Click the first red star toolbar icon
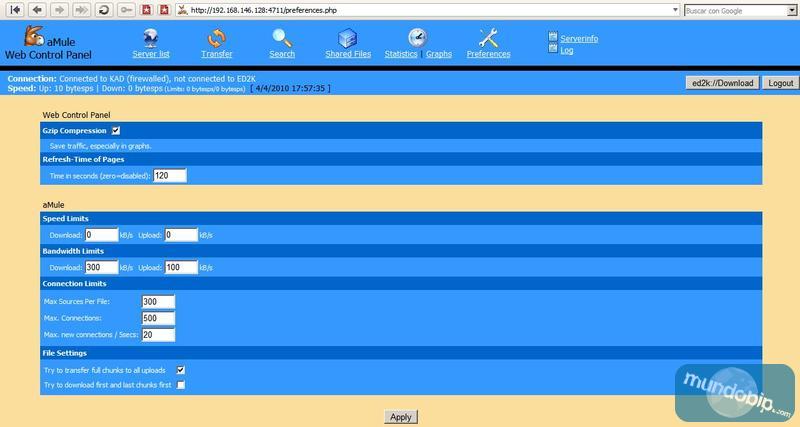The image size is (800, 427). tap(146, 10)
